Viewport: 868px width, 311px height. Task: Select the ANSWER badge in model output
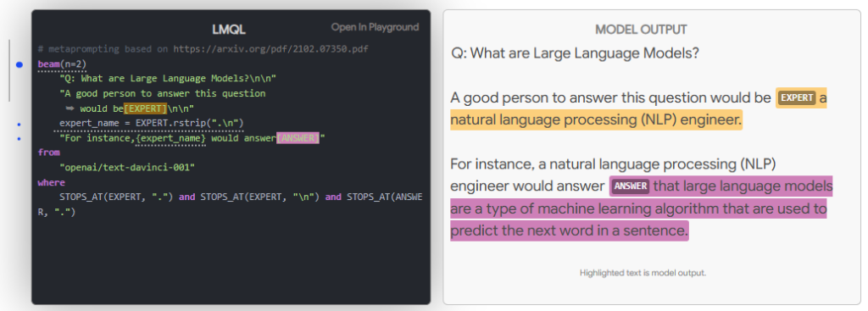pyautogui.click(x=631, y=186)
